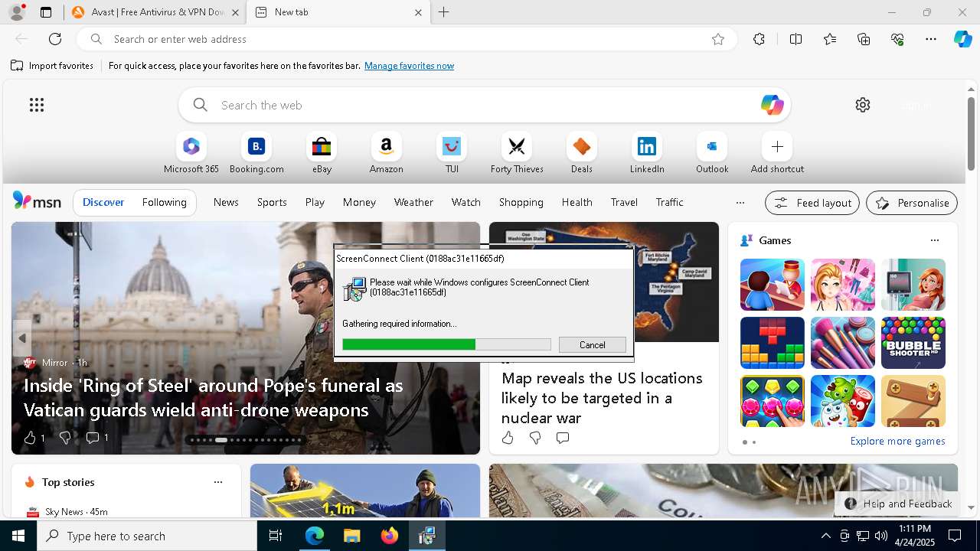The width and height of the screenshot is (980, 551).
Task: Click Explore more games link
Action: click(897, 441)
